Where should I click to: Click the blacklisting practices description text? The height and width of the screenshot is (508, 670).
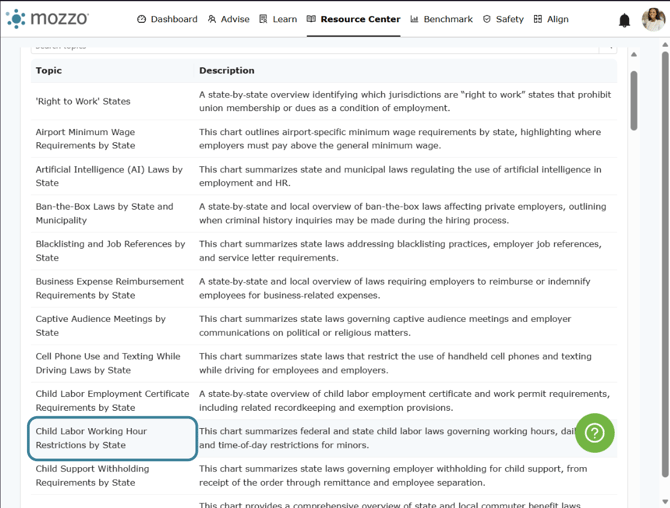(x=400, y=251)
